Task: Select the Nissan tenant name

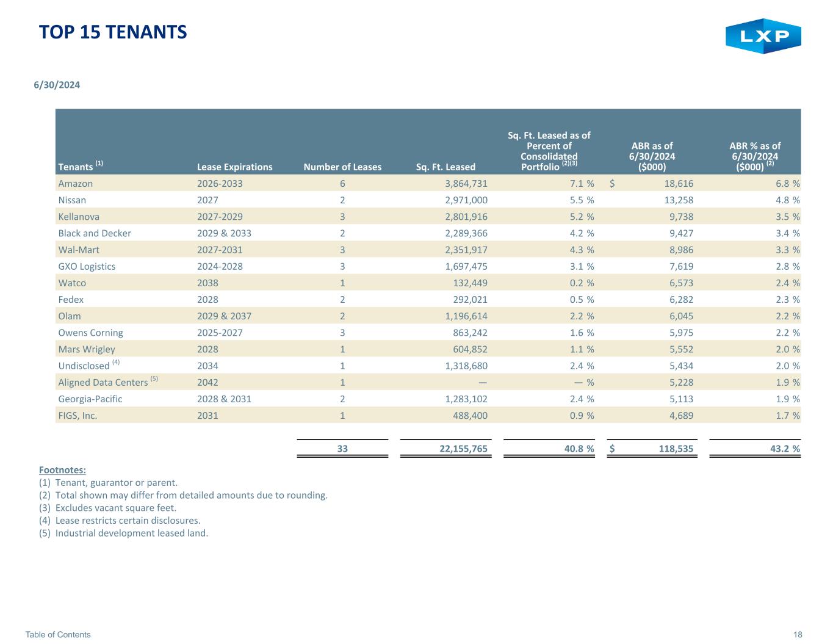Action: click(72, 200)
